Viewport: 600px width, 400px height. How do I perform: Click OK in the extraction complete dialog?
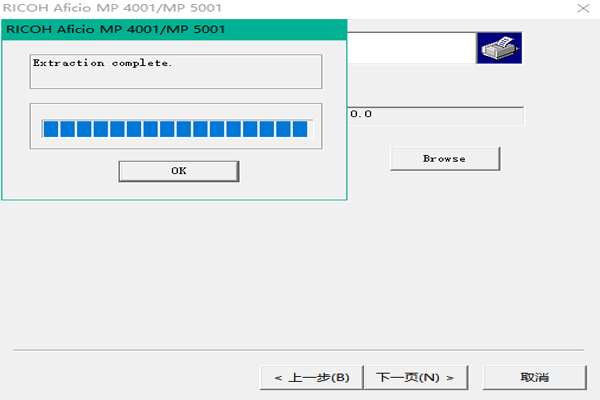click(179, 171)
